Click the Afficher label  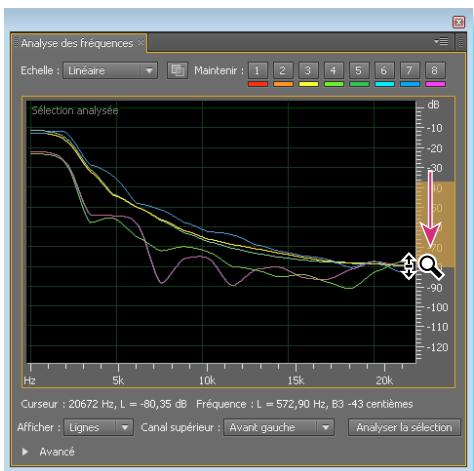point(39,427)
